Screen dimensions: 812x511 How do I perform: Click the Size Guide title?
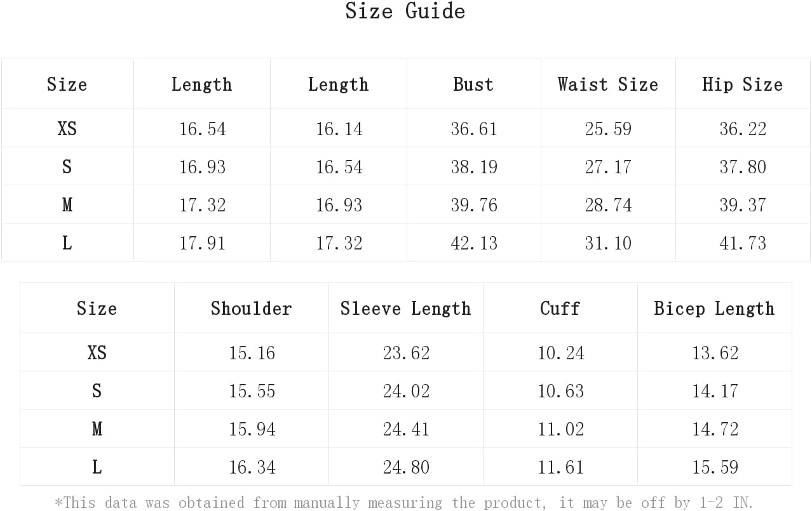point(405,11)
